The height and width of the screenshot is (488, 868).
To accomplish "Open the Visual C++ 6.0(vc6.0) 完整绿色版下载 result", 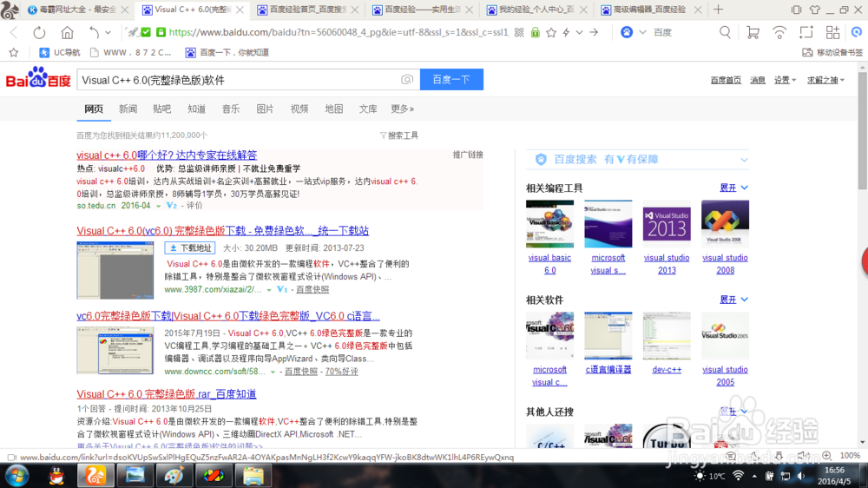I will 222,231.
